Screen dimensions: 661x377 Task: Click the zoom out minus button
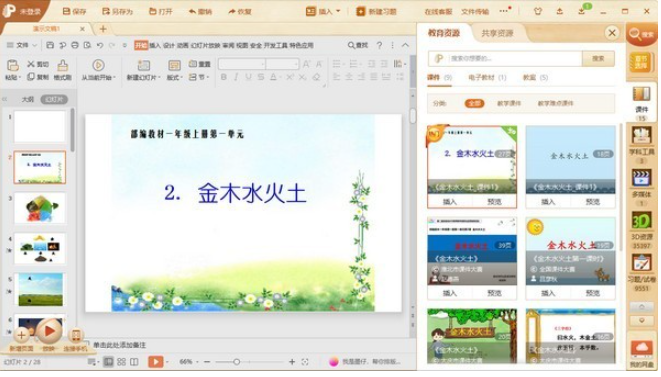pos(207,362)
